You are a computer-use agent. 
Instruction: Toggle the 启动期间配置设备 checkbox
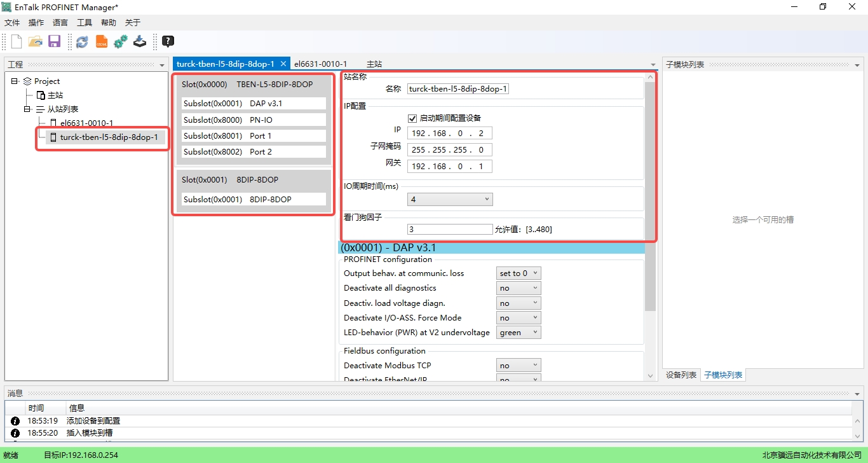click(412, 118)
